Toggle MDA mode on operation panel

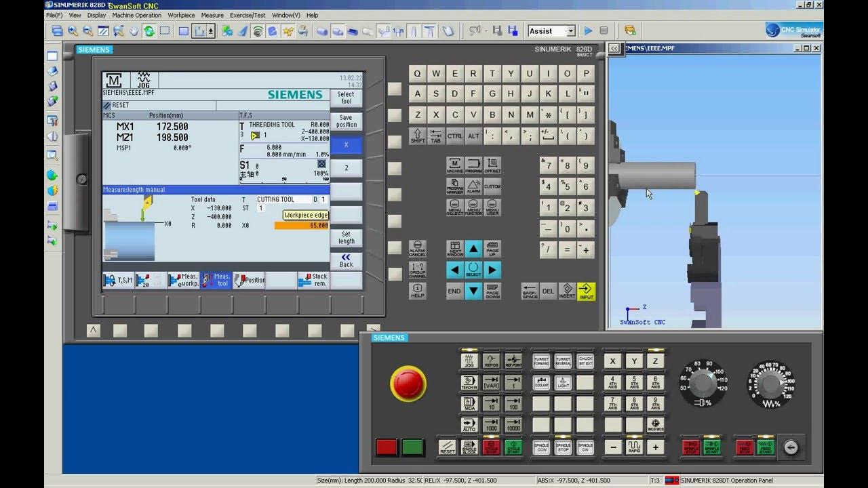(469, 404)
